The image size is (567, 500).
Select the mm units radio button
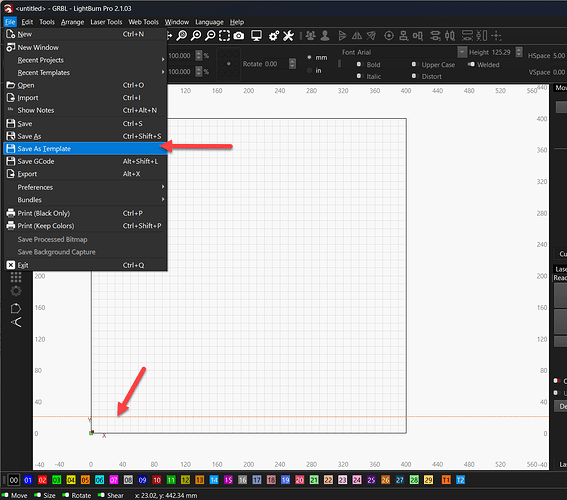309,57
